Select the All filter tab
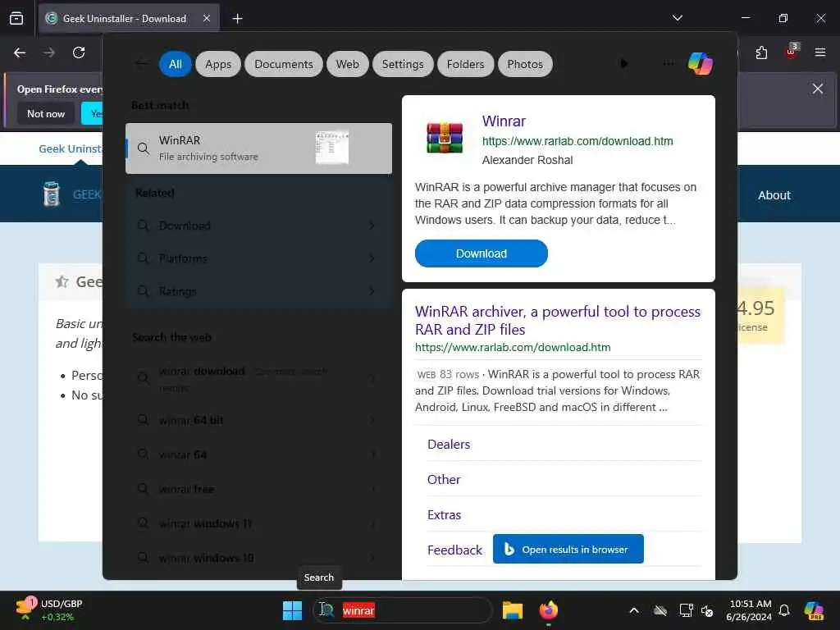840x630 pixels. pyautogui.click(x=176, y=64)
